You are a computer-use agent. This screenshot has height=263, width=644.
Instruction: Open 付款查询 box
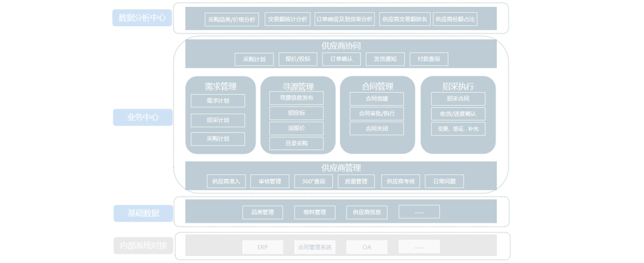pos(429,59)
